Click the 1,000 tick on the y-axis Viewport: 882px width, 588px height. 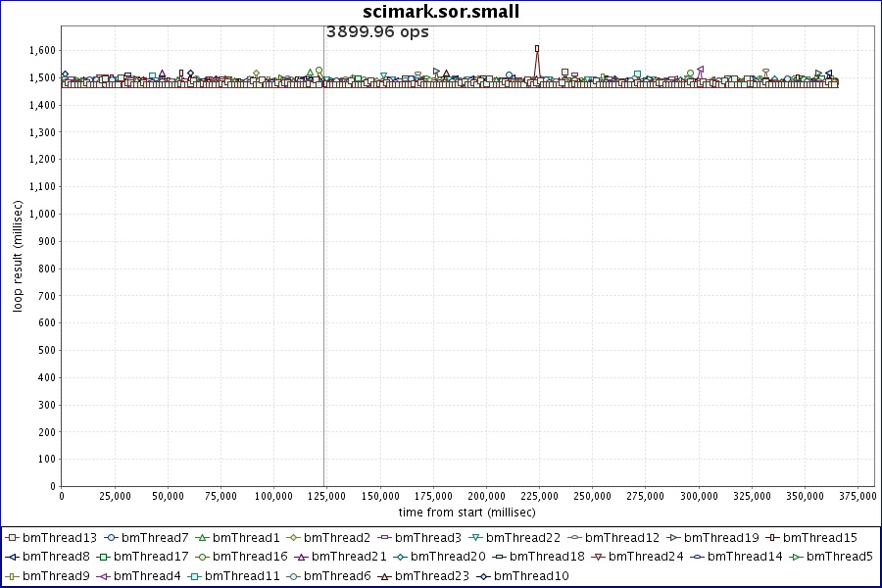(41, 214)
